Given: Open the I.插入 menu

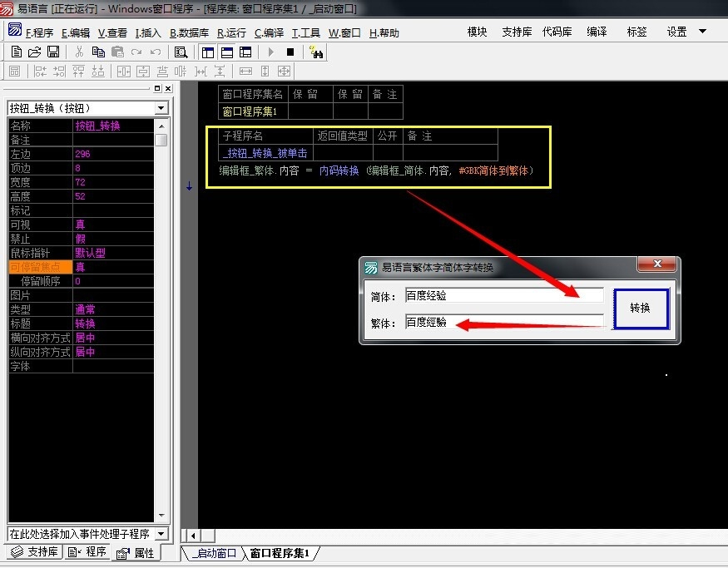Looking at the screenshot, I should pyautogui.click(x=148, y=33).
